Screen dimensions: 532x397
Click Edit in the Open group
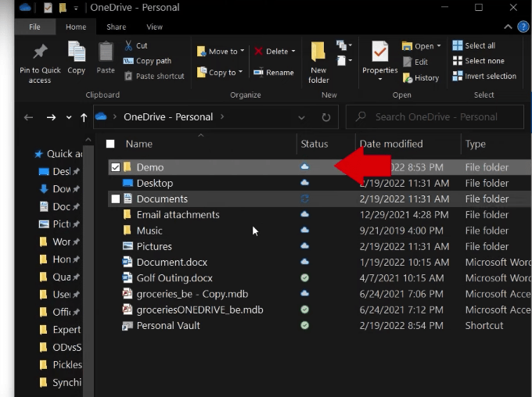[x=415, y=62]
